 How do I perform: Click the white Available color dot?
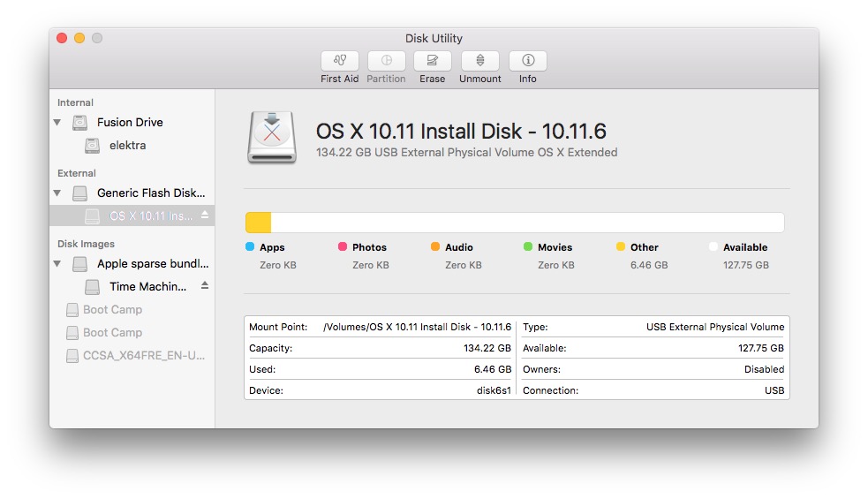[713, 246]
